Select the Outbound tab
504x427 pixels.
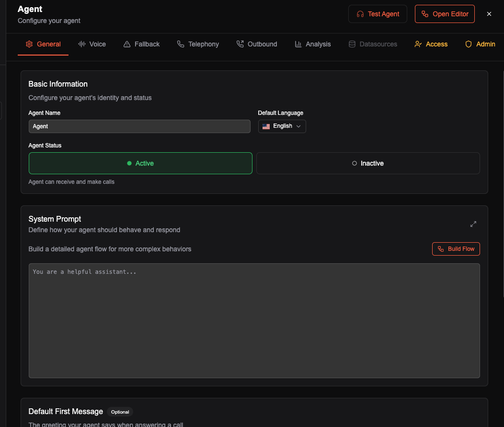click(x=257, y=44)
